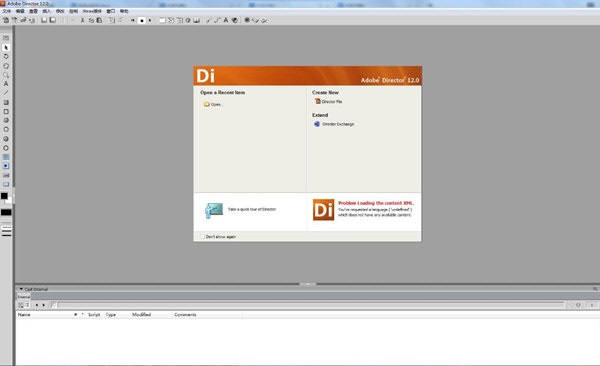Screen dimensions: 600x366
Task: Click the cast member name field
Action: coord(311,305)
